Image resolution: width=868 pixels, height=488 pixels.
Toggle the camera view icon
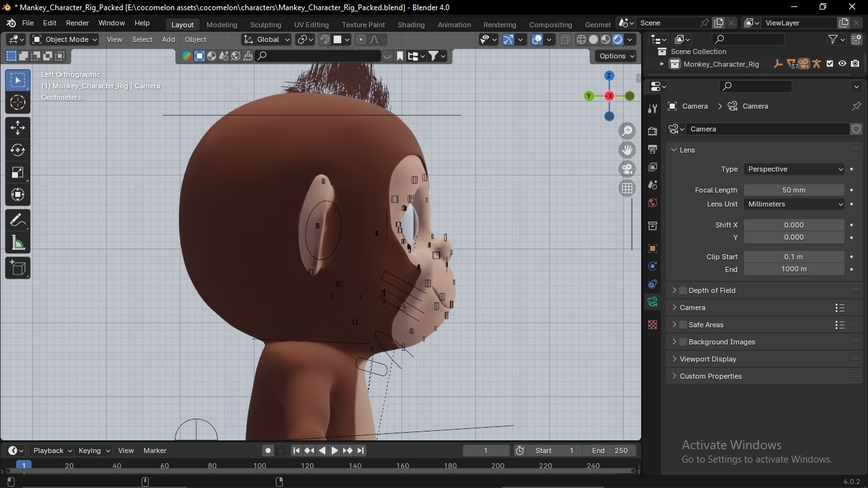(x=627, y=169)
